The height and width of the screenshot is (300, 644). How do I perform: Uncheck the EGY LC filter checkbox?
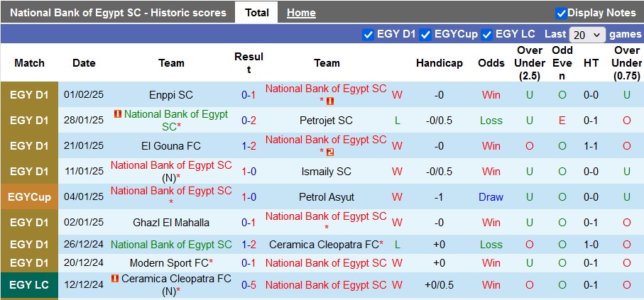(x=487, y=34)
